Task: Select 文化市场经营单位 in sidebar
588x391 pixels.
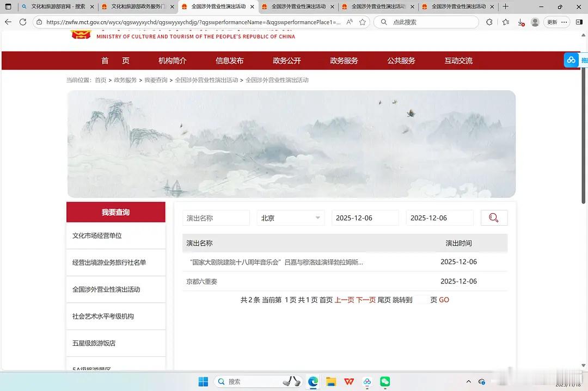Action: tap(116, 235)
